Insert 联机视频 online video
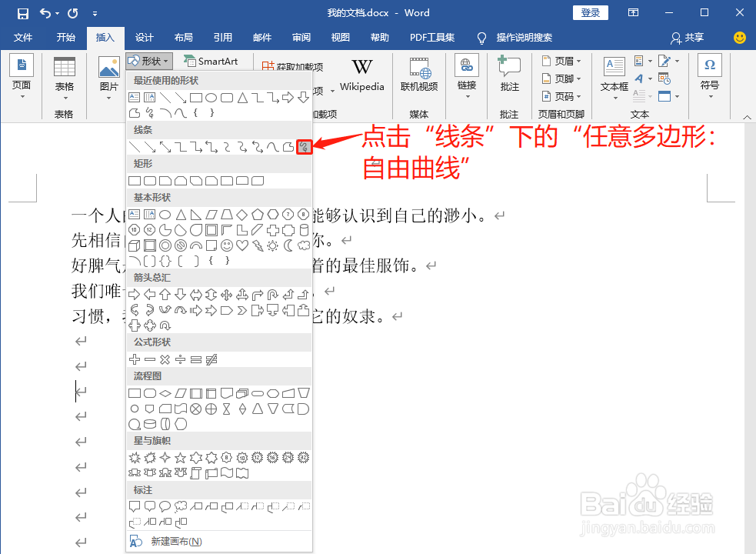 419,75
